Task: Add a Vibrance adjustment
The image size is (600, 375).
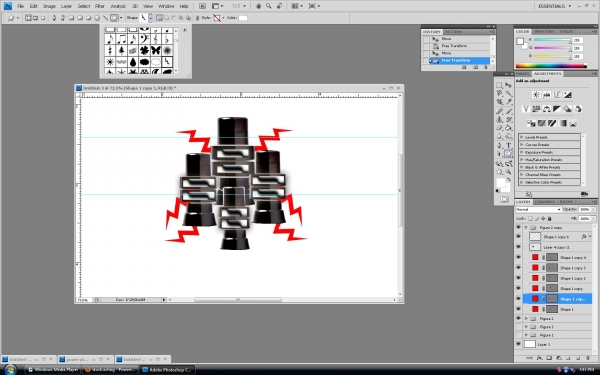Action: pyautogui.click(x=526, y=109)
